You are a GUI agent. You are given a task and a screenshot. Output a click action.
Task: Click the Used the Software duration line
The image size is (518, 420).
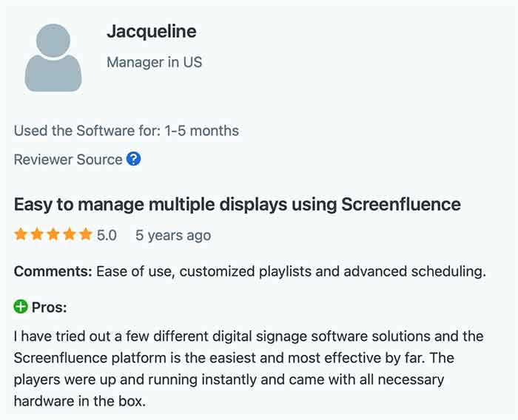click(x=126, y=131)
